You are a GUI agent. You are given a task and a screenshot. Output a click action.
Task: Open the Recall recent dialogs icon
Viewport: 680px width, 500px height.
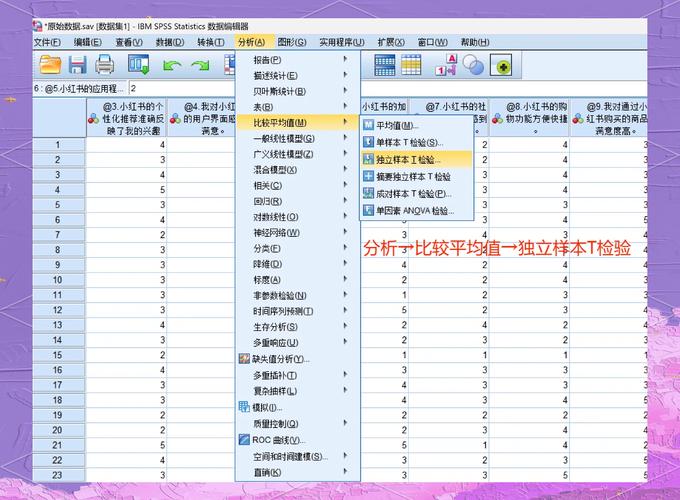(x=138, y=65)
